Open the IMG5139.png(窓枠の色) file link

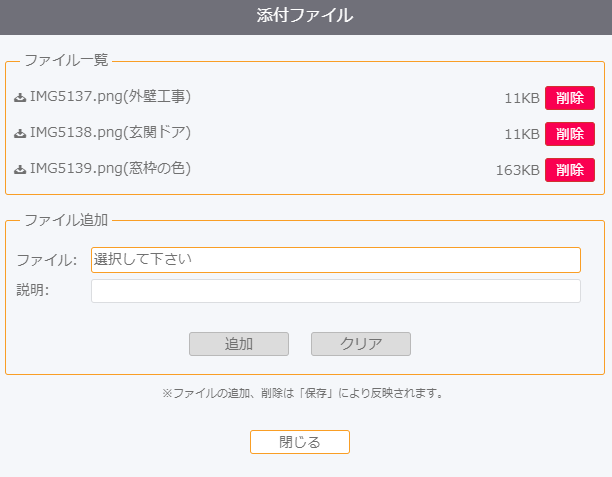110,168
